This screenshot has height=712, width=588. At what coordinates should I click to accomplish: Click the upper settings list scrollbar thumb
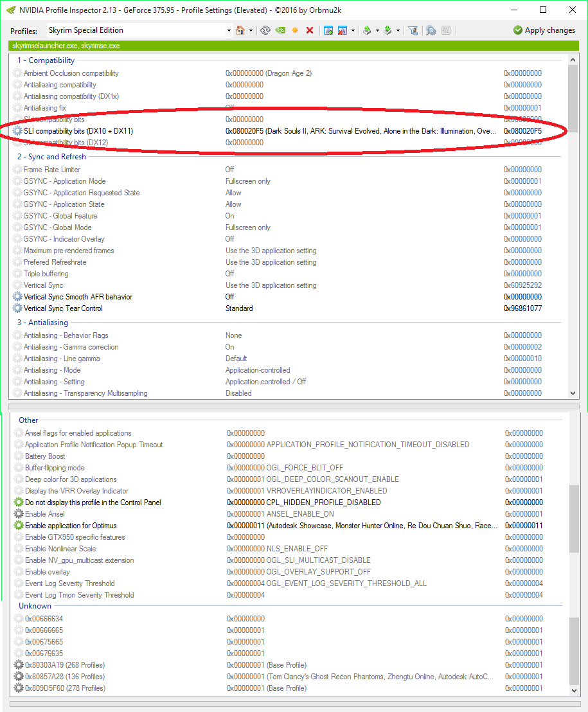click(573, 98)
